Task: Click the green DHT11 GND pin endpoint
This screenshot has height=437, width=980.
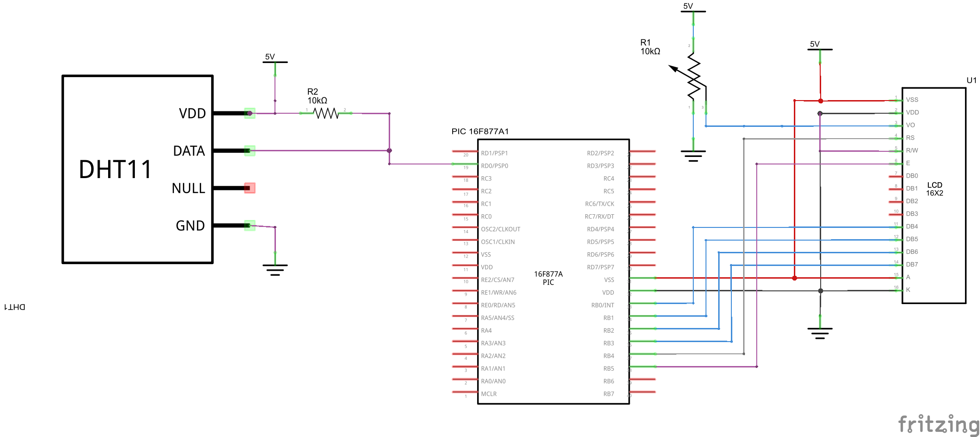Action: 250,226
